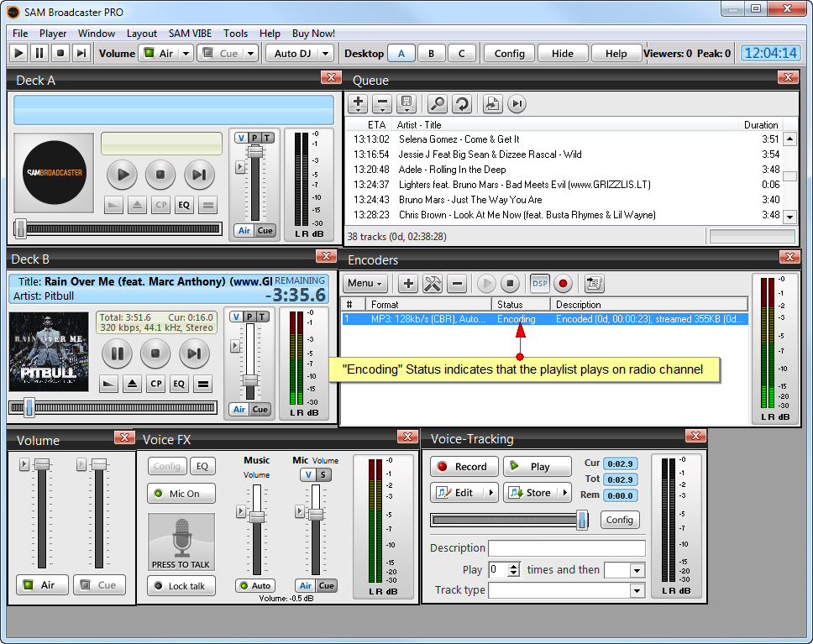This screenshot has height=644, width=813.
Task: Switch to Desktop B
Action: [x=431, y=54]
